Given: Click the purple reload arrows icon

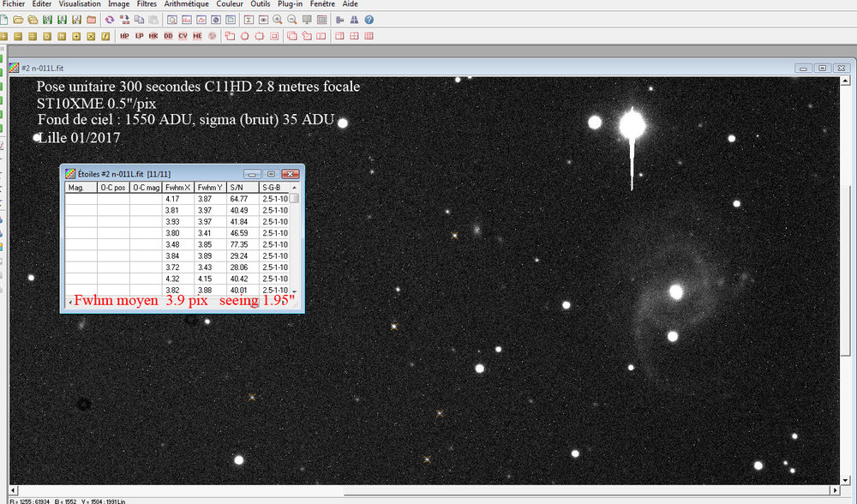Looking at the screenshot, I should tap(110, 20).
